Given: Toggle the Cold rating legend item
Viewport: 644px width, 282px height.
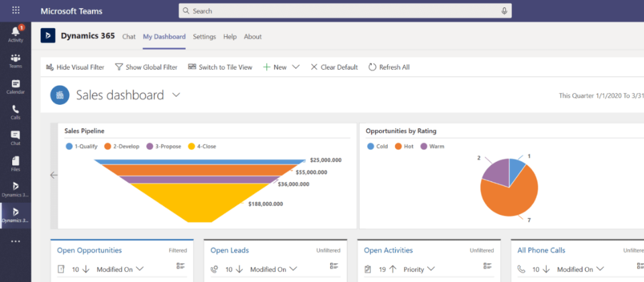Looking at the screenshot, I should (378, 146).
